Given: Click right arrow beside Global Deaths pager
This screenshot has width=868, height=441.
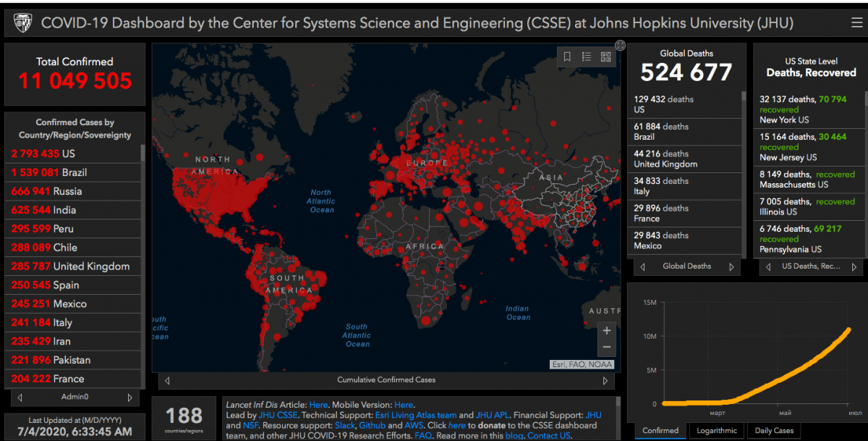Looking at the screenshot, I should coord(731,266).
